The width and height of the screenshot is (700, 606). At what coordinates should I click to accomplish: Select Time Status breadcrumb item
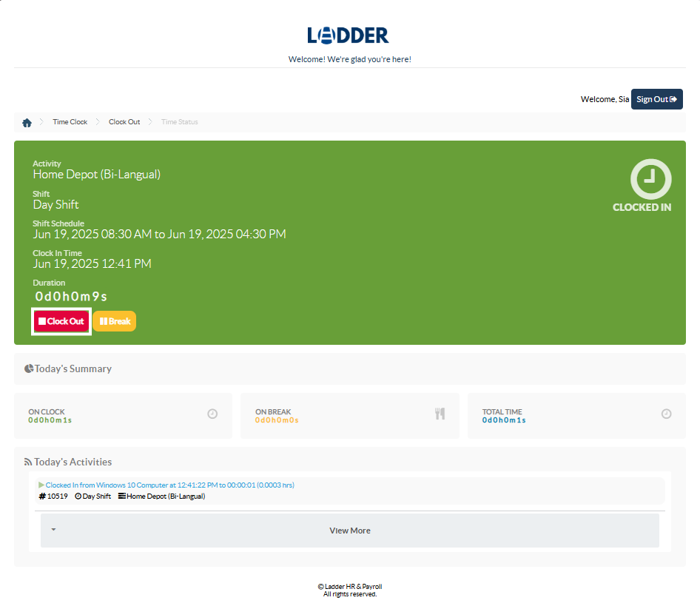180,122
